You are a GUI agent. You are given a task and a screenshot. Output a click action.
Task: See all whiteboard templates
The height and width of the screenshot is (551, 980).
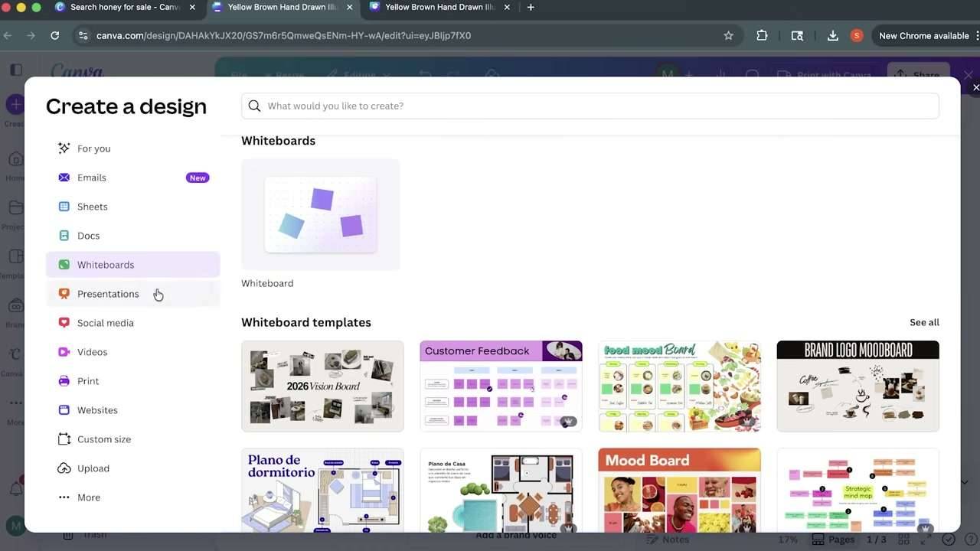(x=924, y=322)
